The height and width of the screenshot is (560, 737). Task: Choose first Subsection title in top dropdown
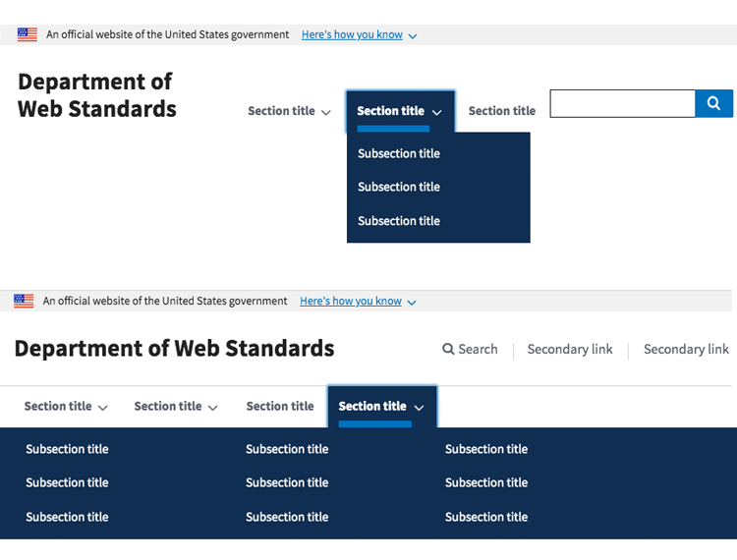click(399, 153)
